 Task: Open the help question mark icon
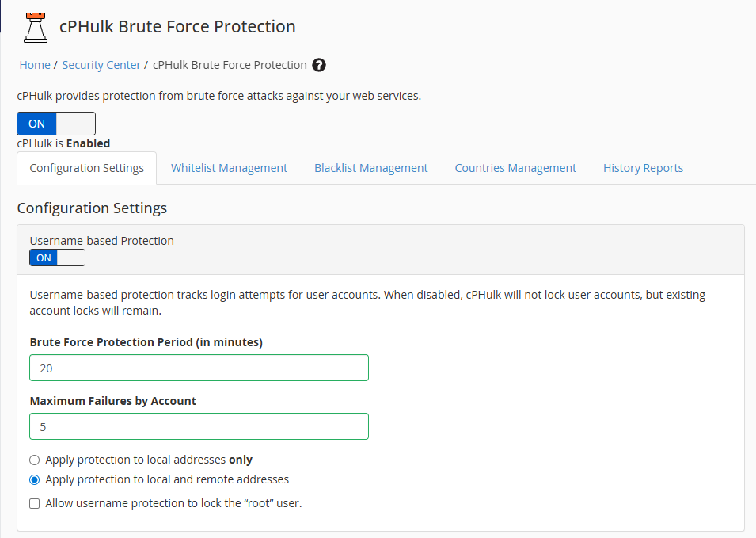(x=319, y=65)
